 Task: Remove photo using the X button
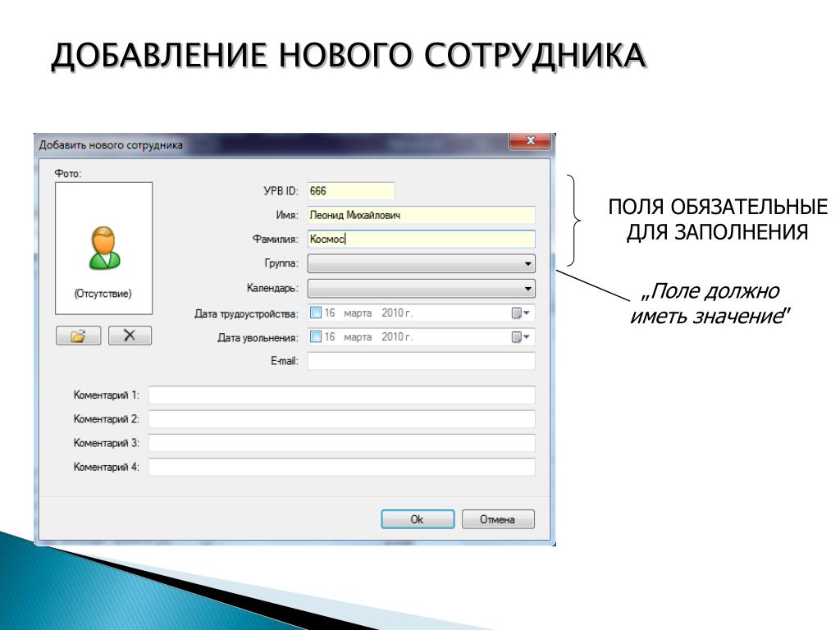click(130, 336)
